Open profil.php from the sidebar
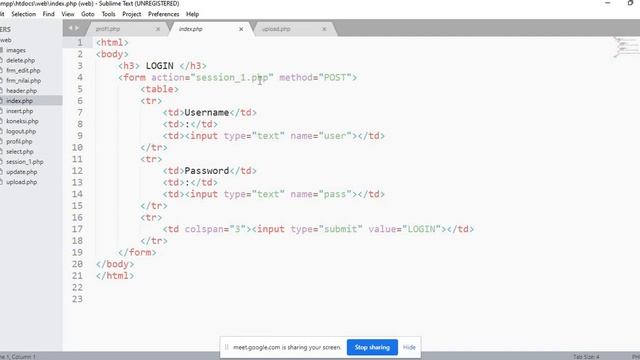The width and height of the screenshot is (640, 360). click(x=19, y=142)
